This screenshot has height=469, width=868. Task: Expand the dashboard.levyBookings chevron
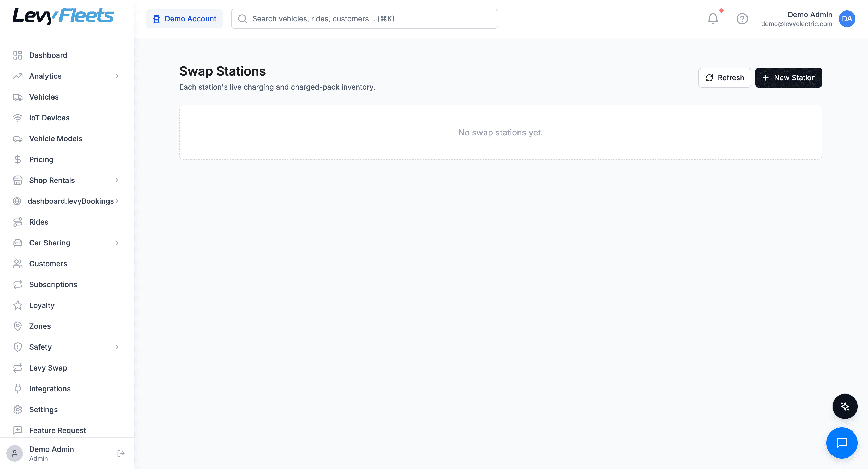(117, 201)
